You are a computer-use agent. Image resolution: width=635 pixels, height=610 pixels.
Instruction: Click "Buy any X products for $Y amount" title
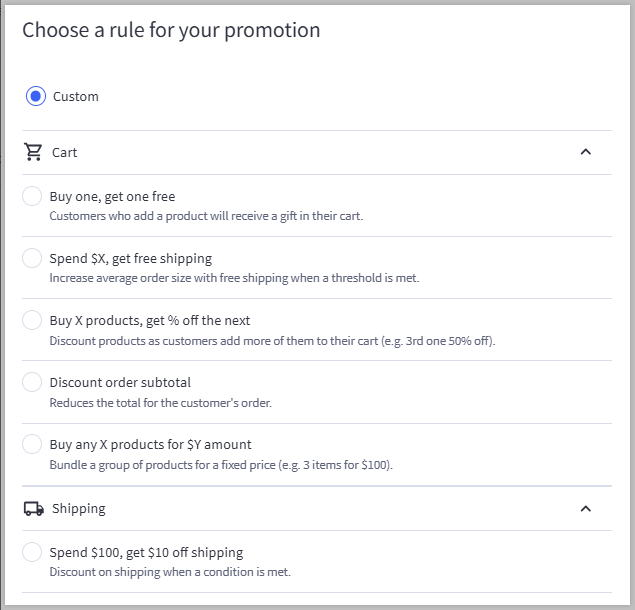[150, 444]
